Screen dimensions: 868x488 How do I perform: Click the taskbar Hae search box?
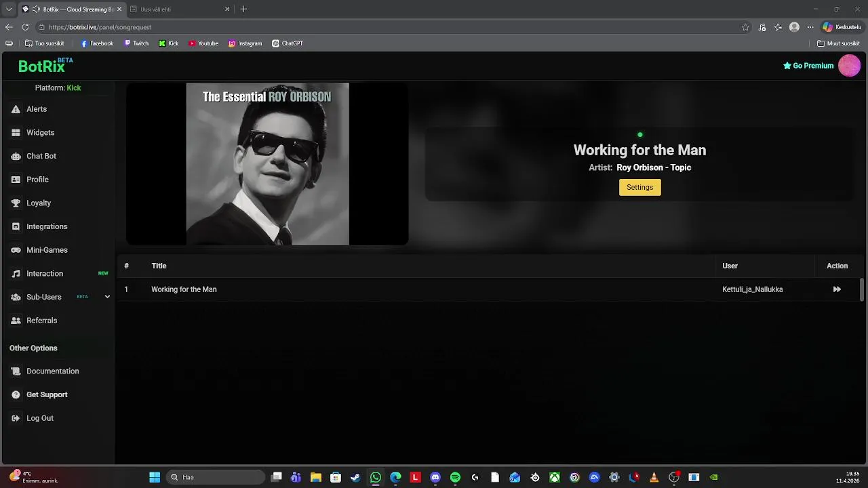tap(215, 477)
